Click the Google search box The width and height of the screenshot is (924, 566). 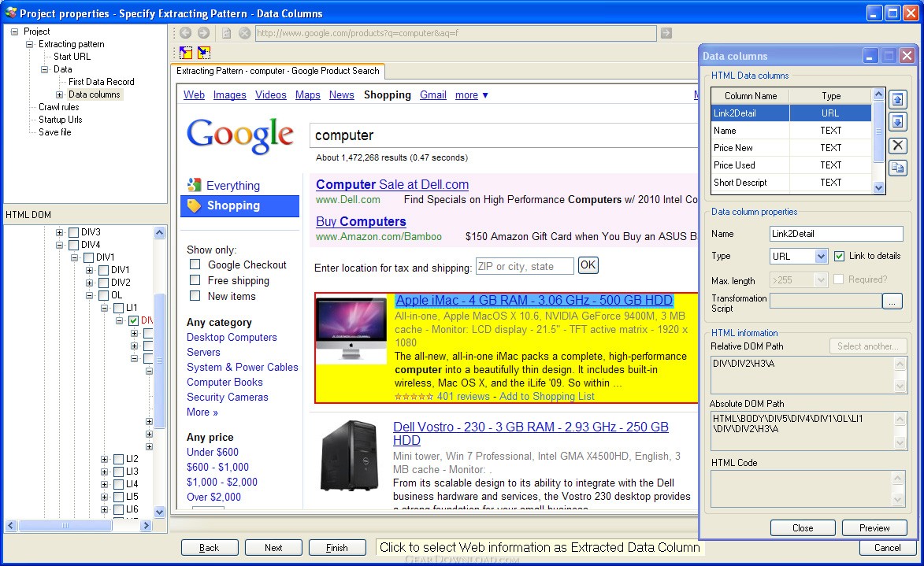click(x=504, y=135)
